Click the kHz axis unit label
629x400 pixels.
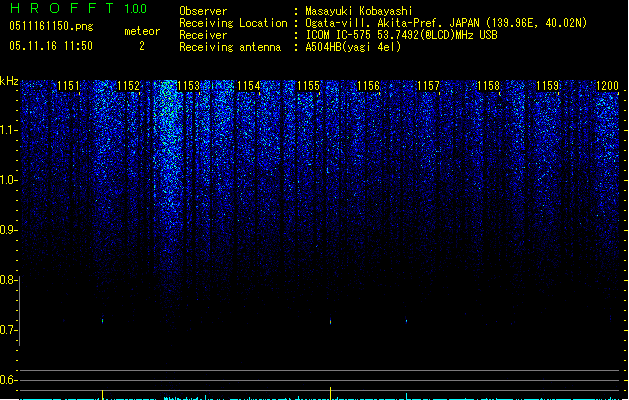tap(9, 81)
